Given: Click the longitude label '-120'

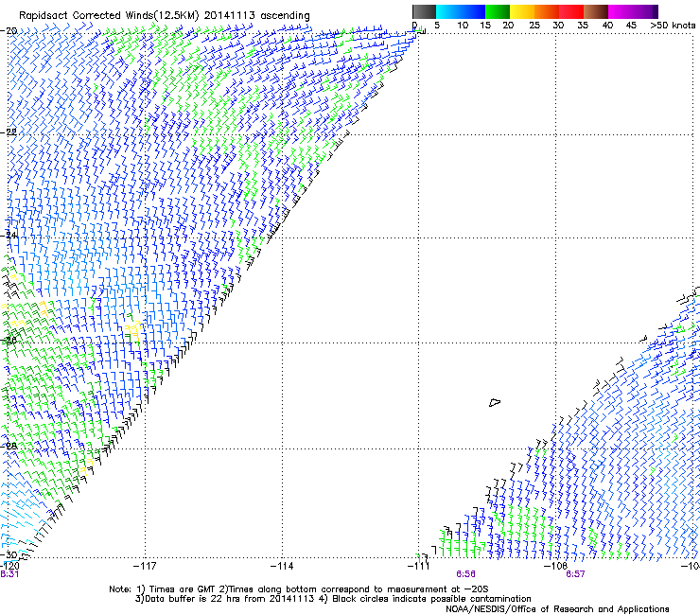Looking at the screenshot, I should click(9, 566).
